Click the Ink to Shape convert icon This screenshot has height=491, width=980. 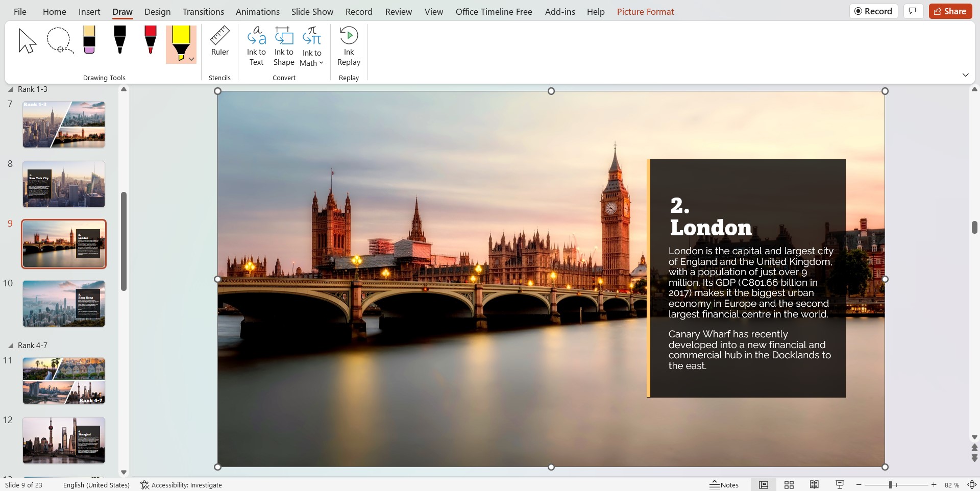point(284,45)
